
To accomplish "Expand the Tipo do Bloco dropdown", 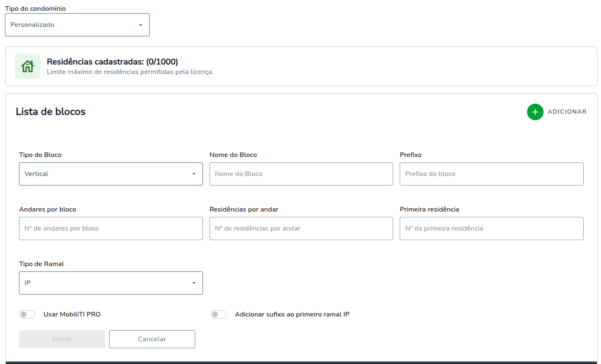I will click(111, 174).
